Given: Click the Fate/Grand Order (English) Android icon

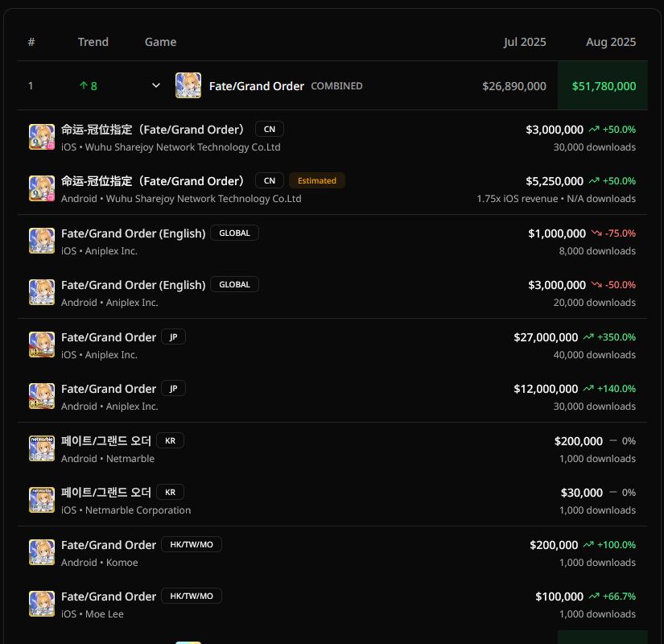Looking at the screenshot, I should pyautogui.click(x=42, y=292).
